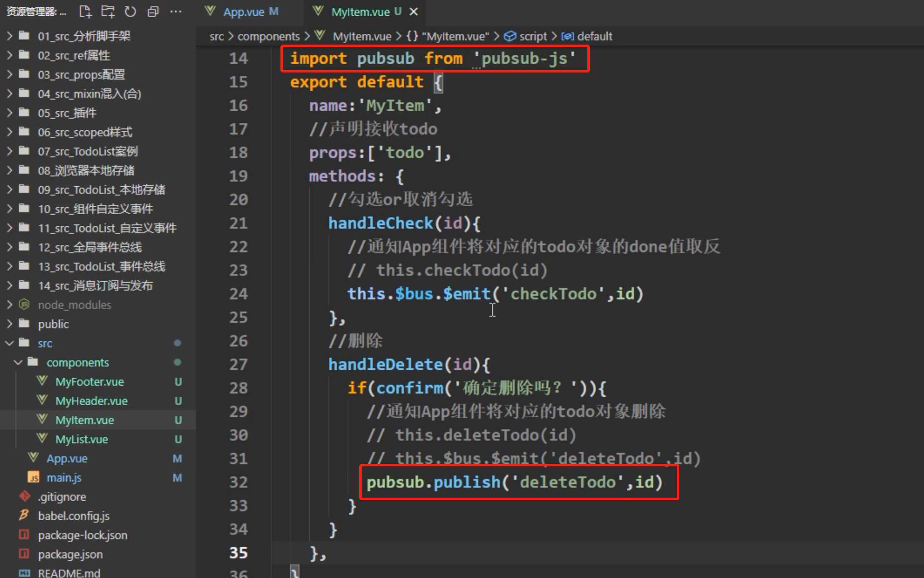
Task: Collapse all folders in explorer
Action: click(x=153, y=12)
